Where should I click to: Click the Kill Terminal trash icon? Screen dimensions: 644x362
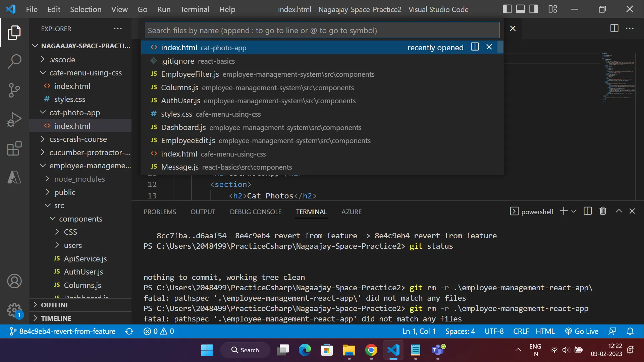603,211
